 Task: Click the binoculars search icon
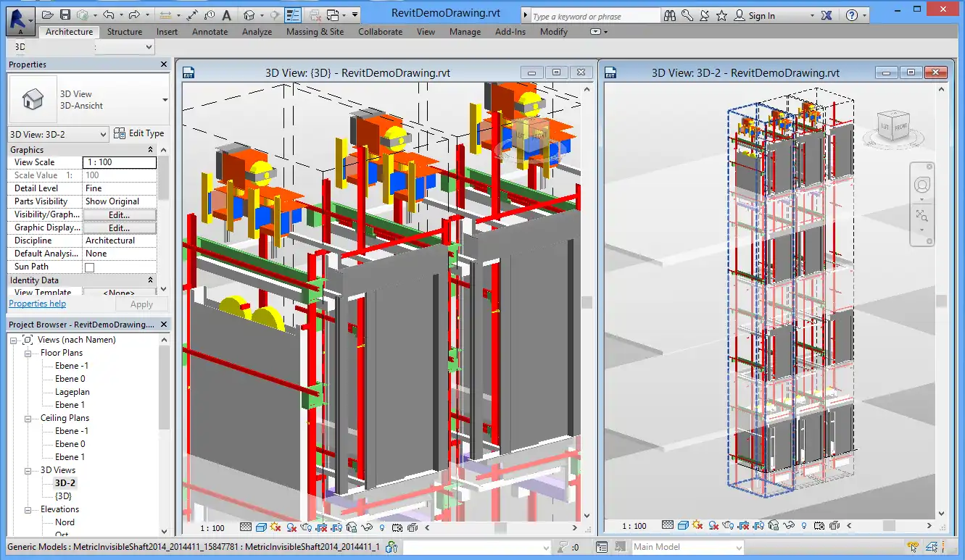click(x=670, y=15)
